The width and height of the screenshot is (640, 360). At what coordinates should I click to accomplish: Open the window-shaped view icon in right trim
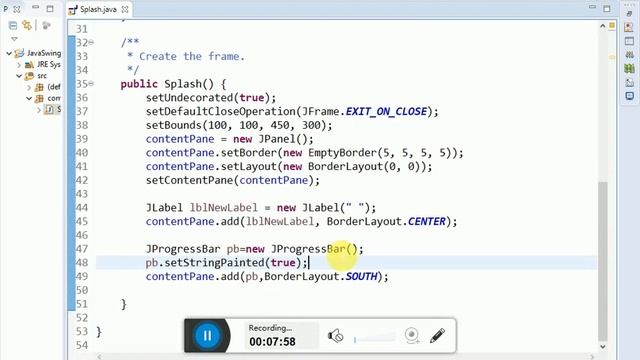[629, 41]
